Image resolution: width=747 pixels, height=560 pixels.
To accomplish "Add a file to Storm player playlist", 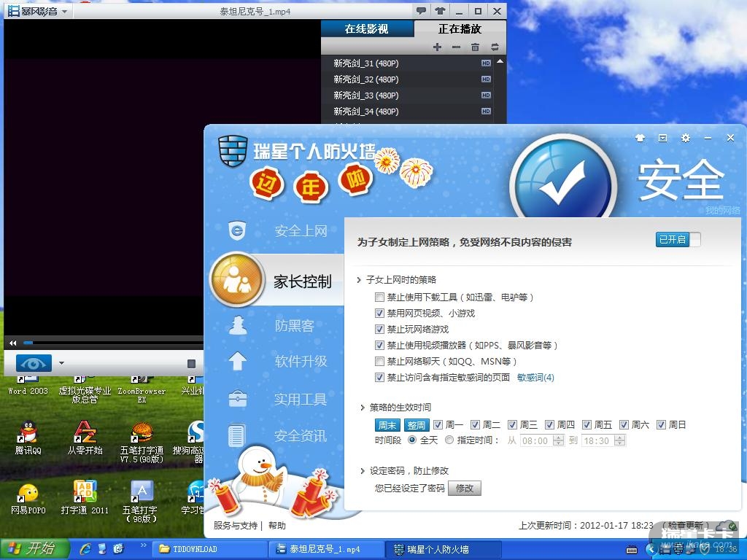I will (x=437, y=47).
